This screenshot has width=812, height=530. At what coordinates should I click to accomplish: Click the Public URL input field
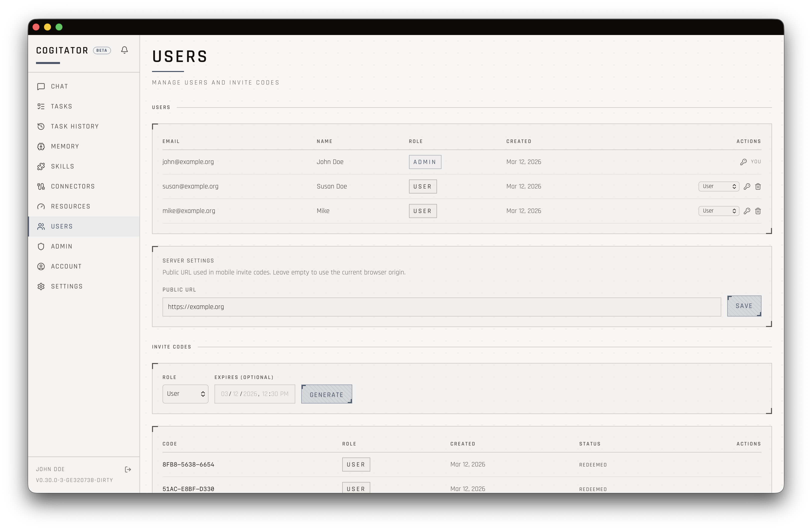pyautogui.click(x=441, y=307)
